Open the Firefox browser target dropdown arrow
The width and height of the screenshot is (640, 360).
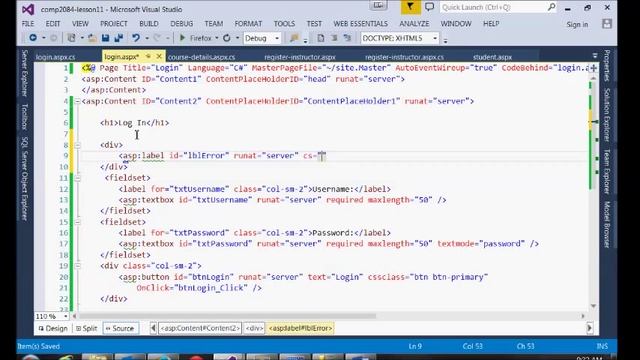(217, 38)
